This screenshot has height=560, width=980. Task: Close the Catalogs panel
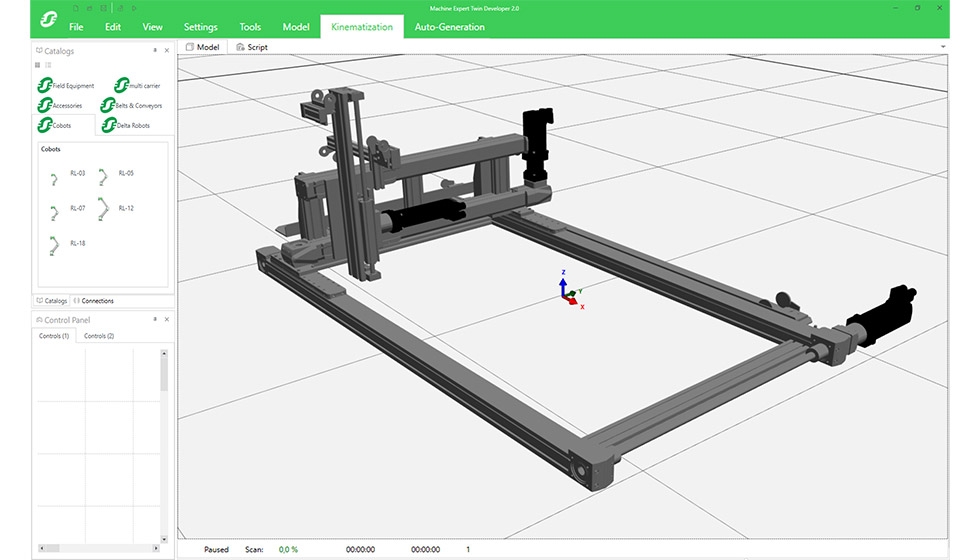click(166, 50)
